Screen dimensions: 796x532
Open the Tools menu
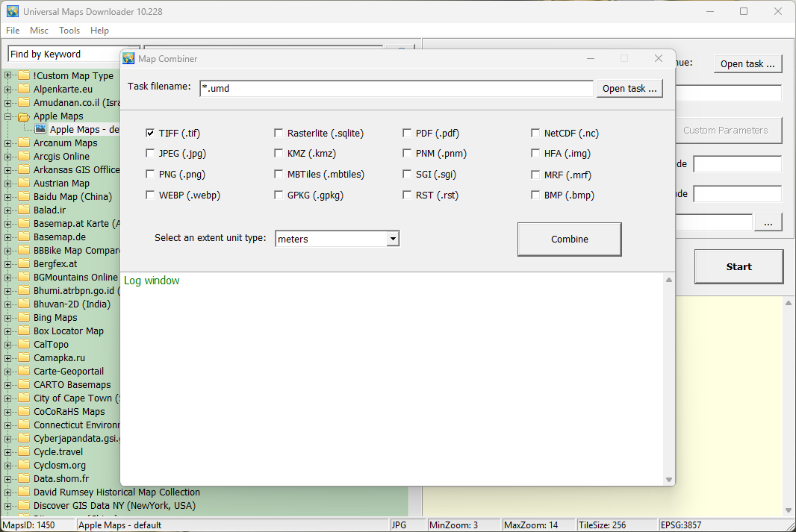point(69,31)
